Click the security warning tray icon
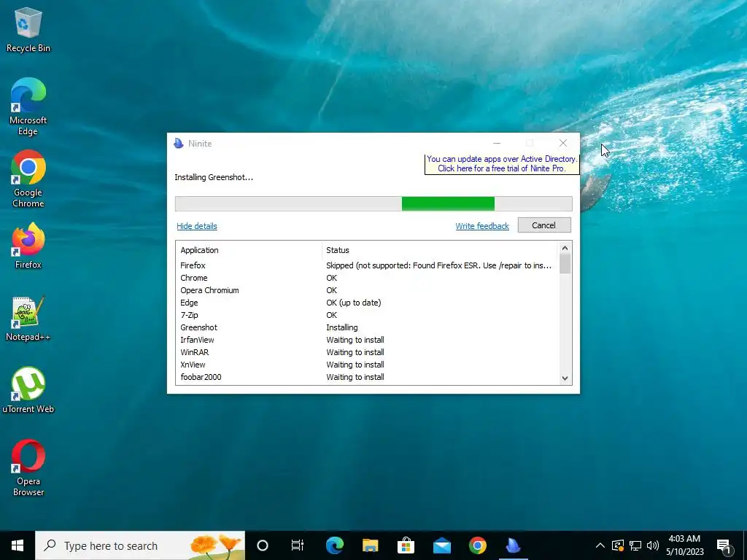The width and height of the screenshot is (747, 560). pos(618,545)
